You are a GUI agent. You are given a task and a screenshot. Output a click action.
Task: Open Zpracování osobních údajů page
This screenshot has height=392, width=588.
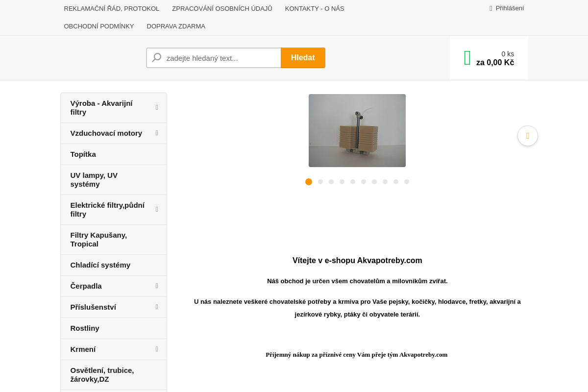pos(222,9)
